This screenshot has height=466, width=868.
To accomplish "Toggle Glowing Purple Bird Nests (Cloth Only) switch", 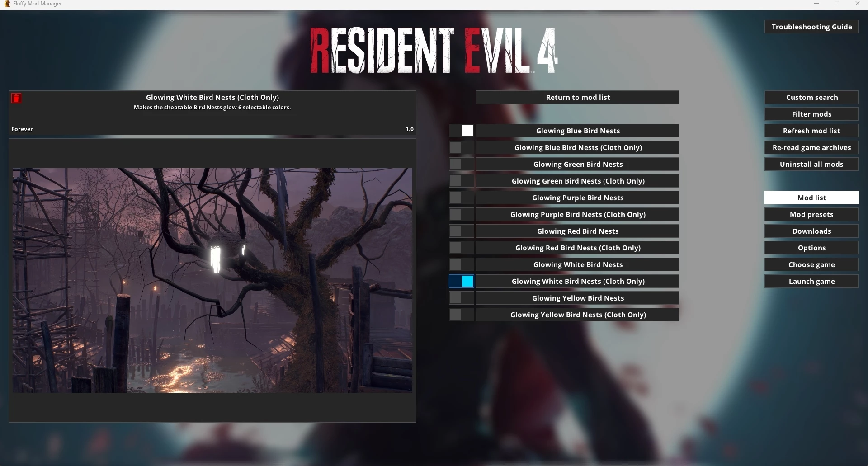I will coord(461,214).
